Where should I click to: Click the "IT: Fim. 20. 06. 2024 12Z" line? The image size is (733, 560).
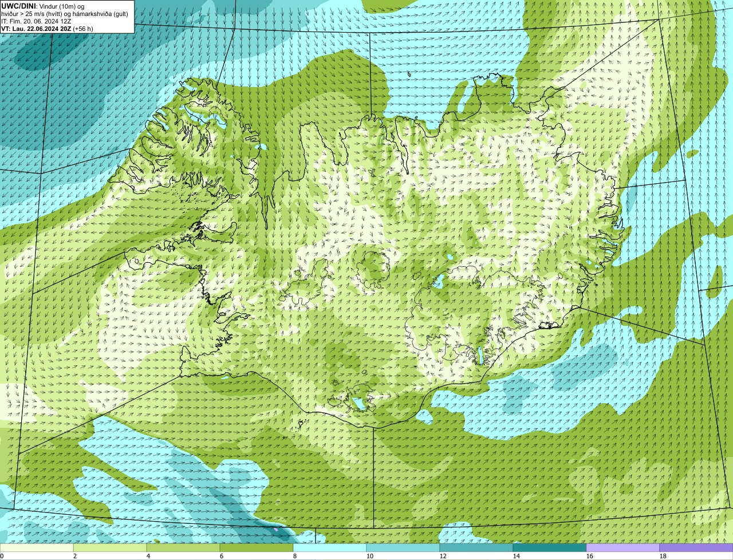coord(36,21)
